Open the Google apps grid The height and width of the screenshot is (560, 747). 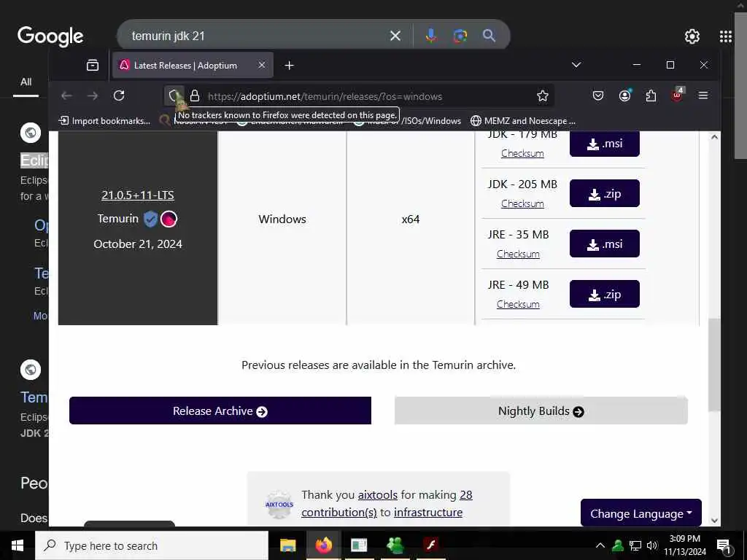[726, 36]
